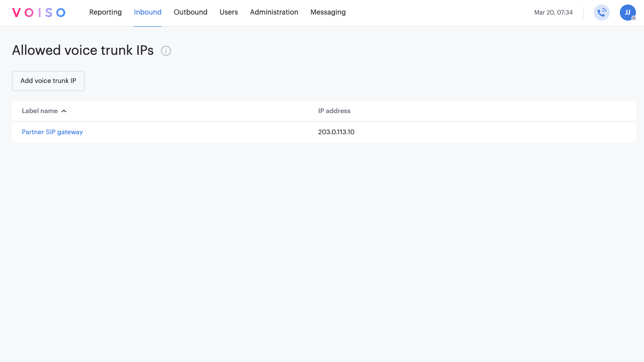Click the Voiso logo
The height and width of the screenshot is (362, 644).
pyautogui.click(x=38, y=12)
